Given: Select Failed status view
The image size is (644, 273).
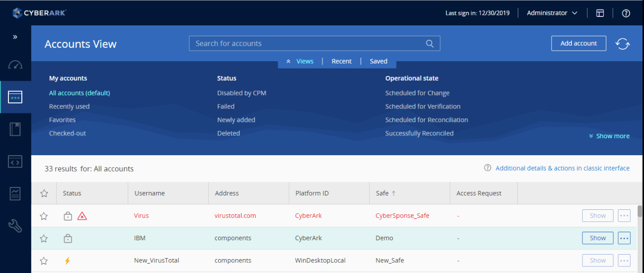Looking at the screenshot, I should (x=226, y=106).
